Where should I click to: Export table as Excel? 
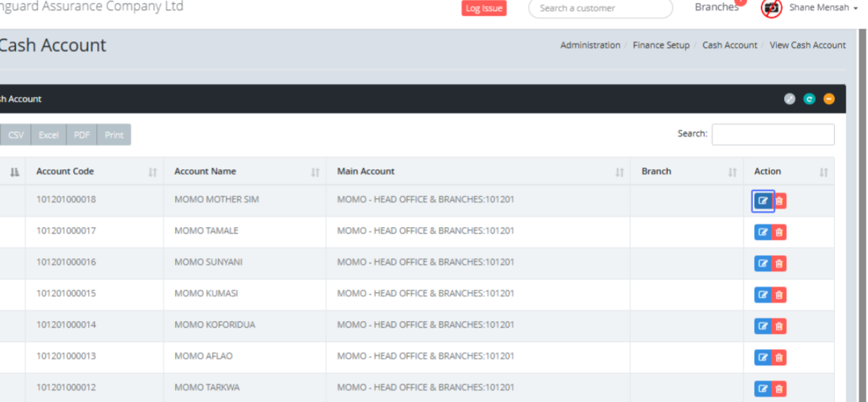[x=48, y=135]
